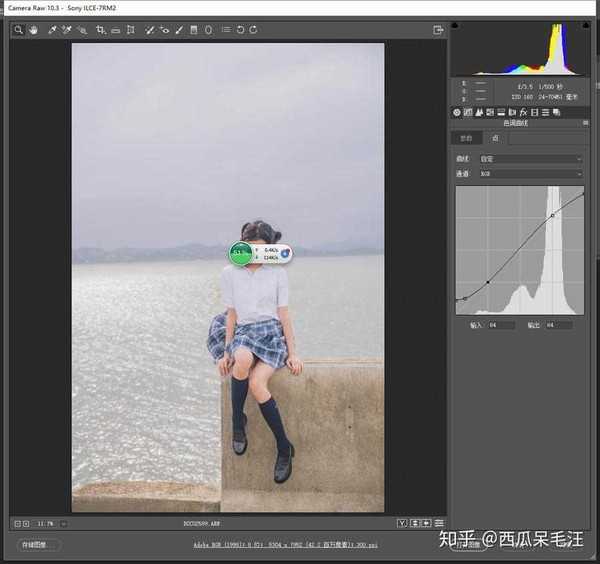600x564 pixels.
Task: Click the curve Input value field
Action: [500, 325]
